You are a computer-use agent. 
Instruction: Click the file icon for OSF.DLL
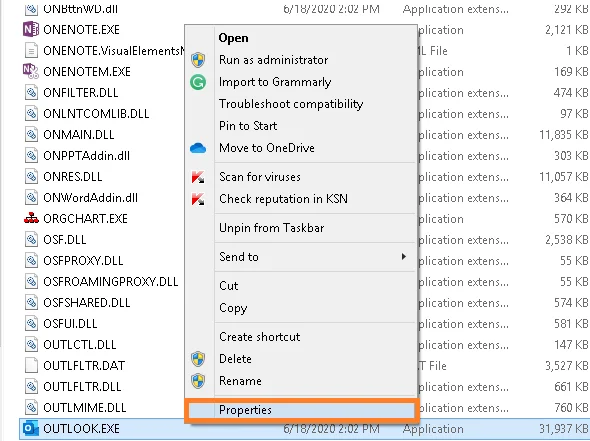pyautogui.click(x=31, y=240)
